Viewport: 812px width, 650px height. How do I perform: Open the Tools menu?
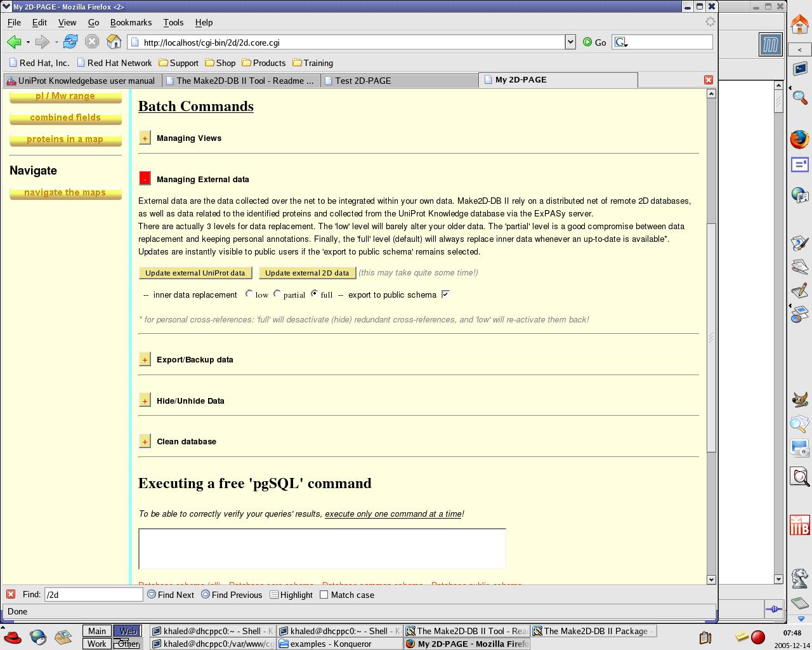point(173,22)
